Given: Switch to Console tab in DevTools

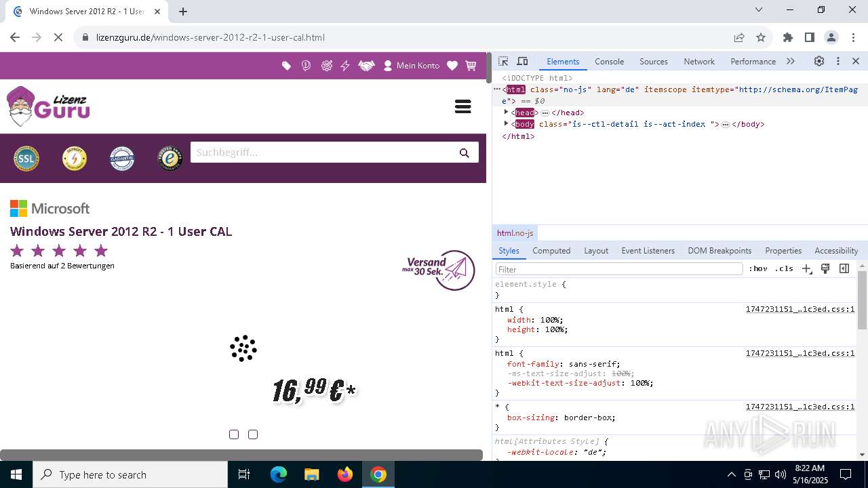Looking at the screenshot, I should coord(609,61).
